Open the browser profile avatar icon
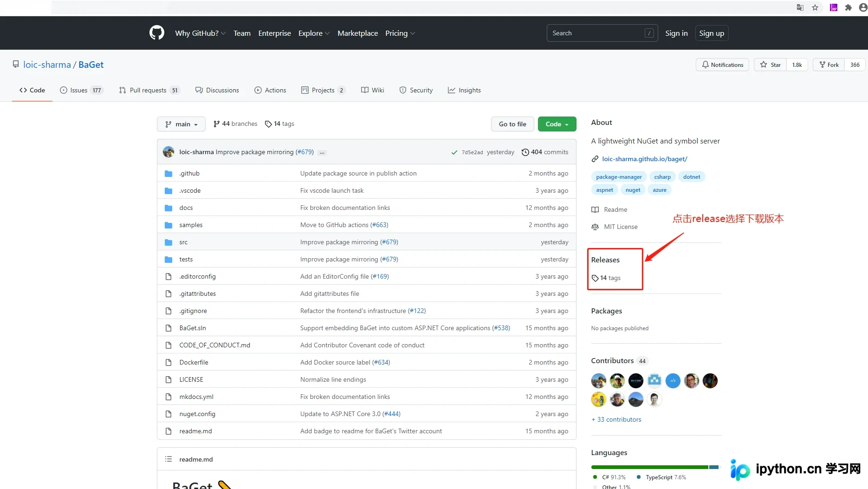The image size is (868, 489). click(x=863, y=7)
